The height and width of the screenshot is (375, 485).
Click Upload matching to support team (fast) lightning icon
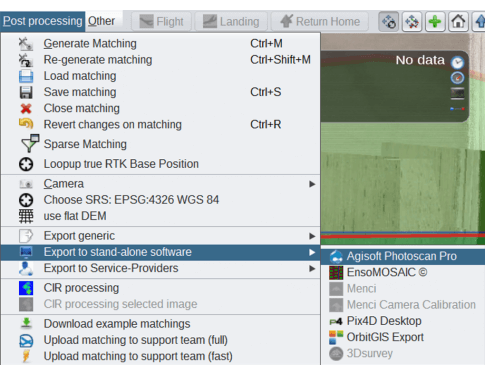[26, 356]
